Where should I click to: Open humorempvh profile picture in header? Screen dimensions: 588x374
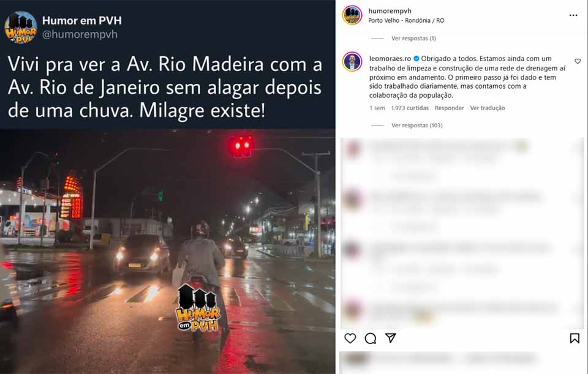352,15
